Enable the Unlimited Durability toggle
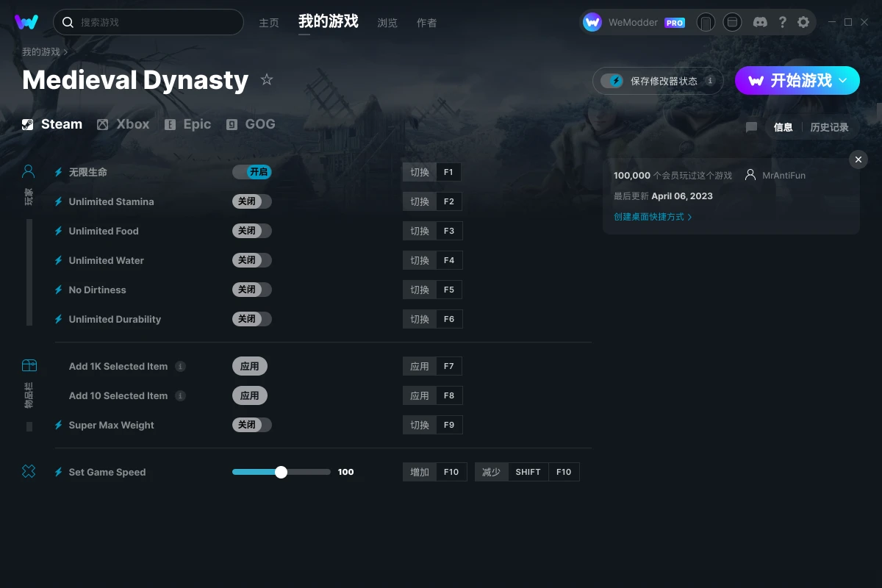 click(x=252, y=319)
